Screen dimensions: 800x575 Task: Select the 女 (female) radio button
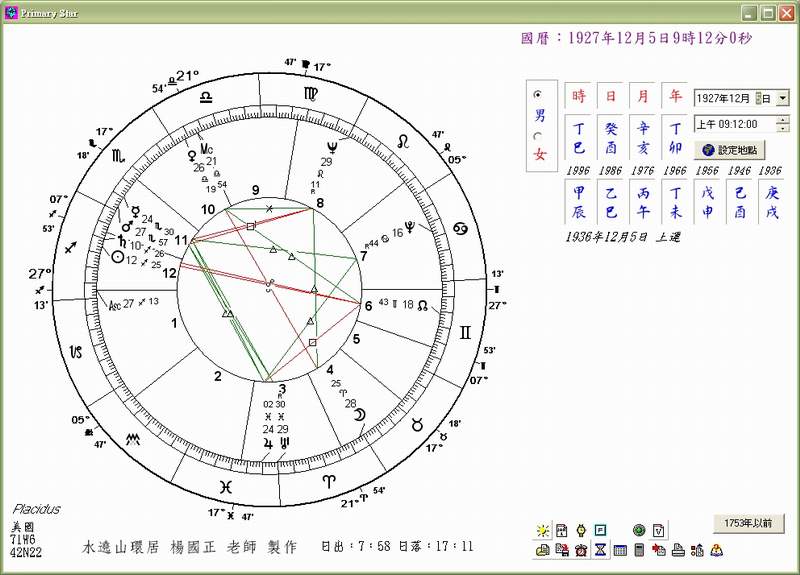(x=538, y=136)
